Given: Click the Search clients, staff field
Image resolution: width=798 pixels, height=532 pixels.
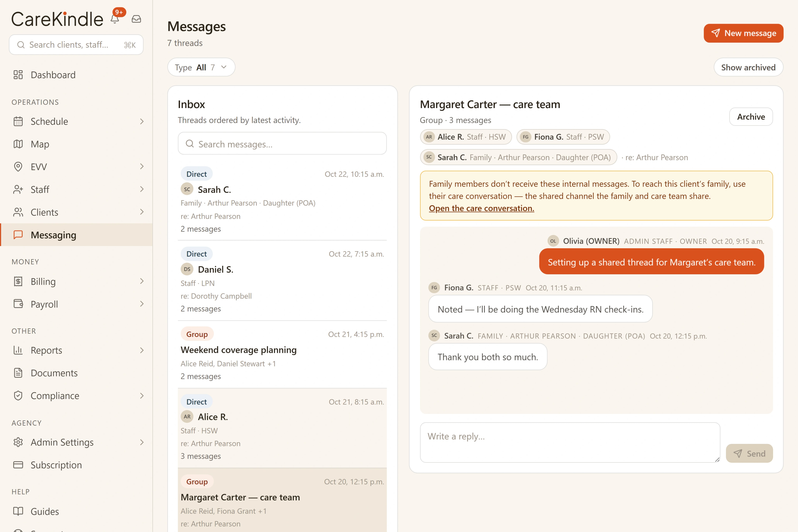Looking at the screenshot, I should pyautogui.click(x=76, y=44).
